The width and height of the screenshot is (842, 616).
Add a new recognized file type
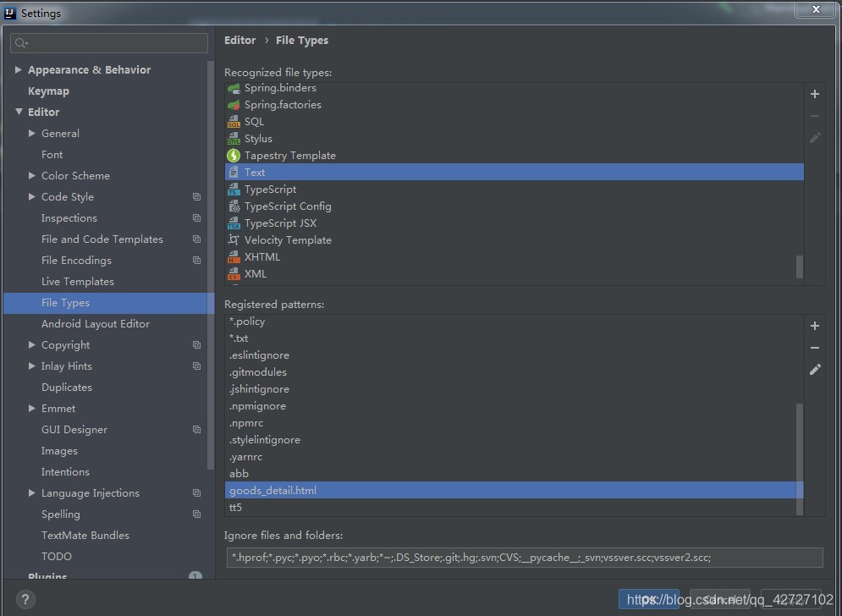815,94
